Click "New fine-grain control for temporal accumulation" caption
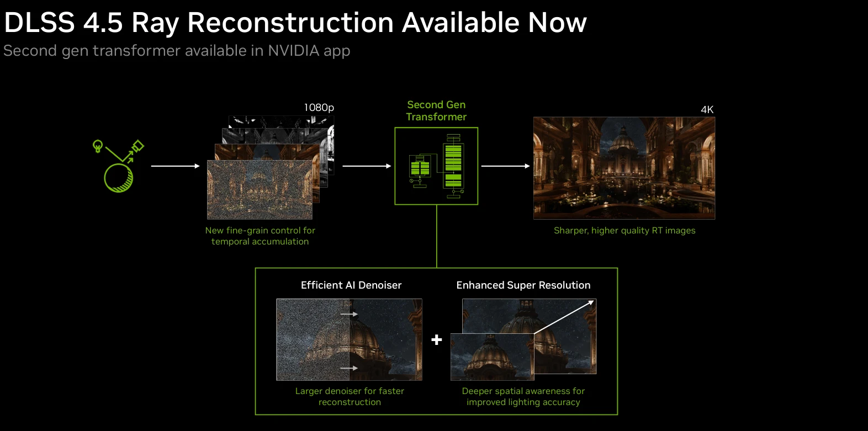868x431 pixels. tap(260, 236)
